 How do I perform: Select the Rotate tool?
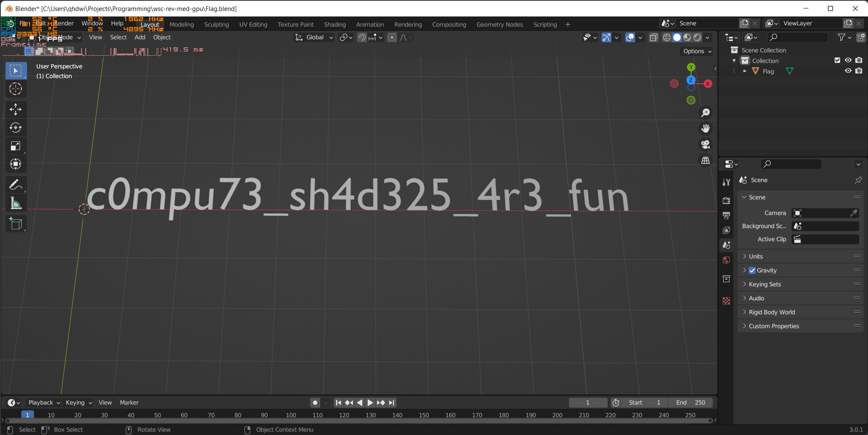(16, 128)
